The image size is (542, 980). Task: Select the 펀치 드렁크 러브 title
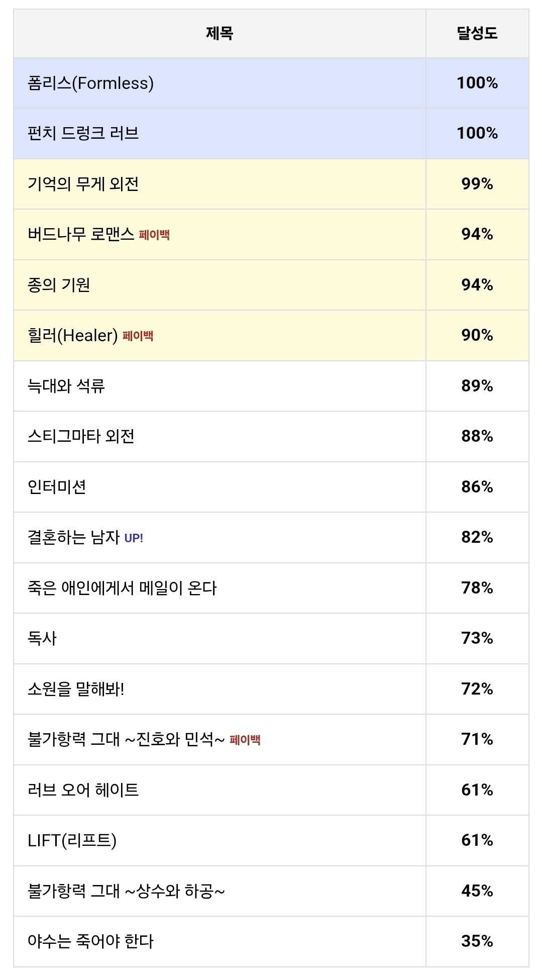83,134
